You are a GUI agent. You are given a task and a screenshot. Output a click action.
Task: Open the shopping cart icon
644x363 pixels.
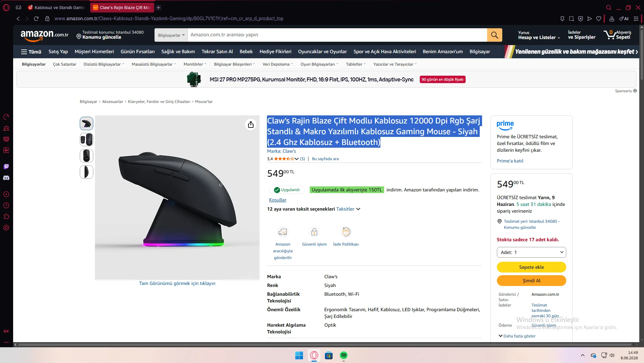click(x=617, y=35)
